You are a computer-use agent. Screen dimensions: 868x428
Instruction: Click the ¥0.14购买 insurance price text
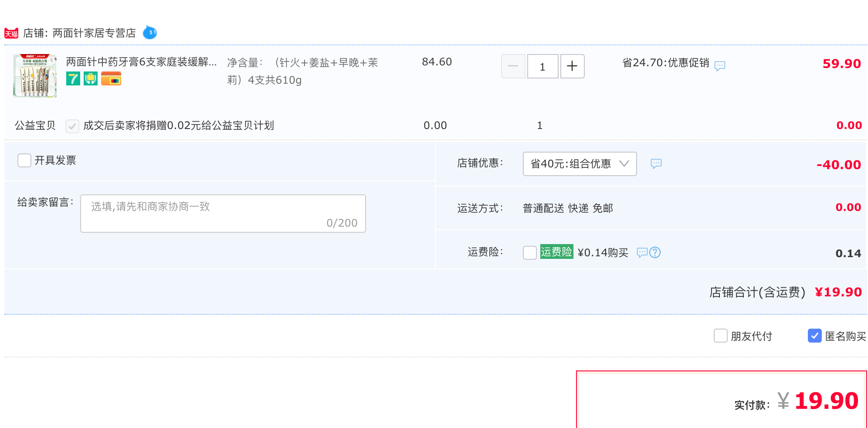(603, 252)
